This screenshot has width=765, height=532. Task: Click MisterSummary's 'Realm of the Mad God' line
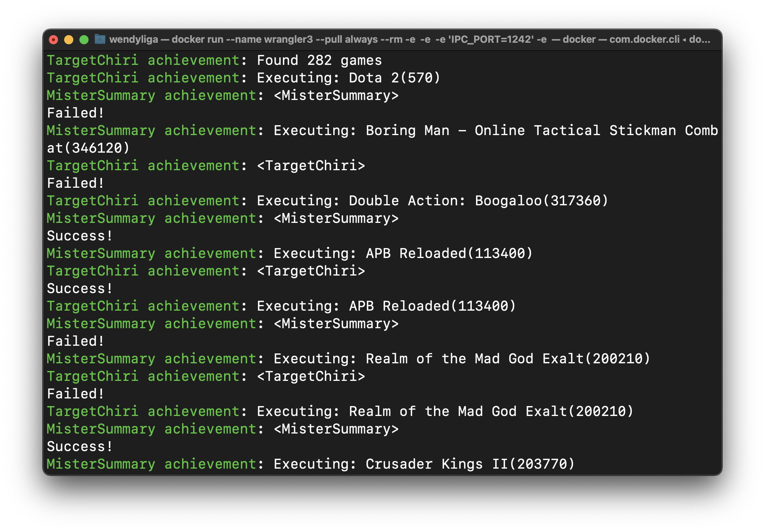pyautogui.click(x=508, y=359)
